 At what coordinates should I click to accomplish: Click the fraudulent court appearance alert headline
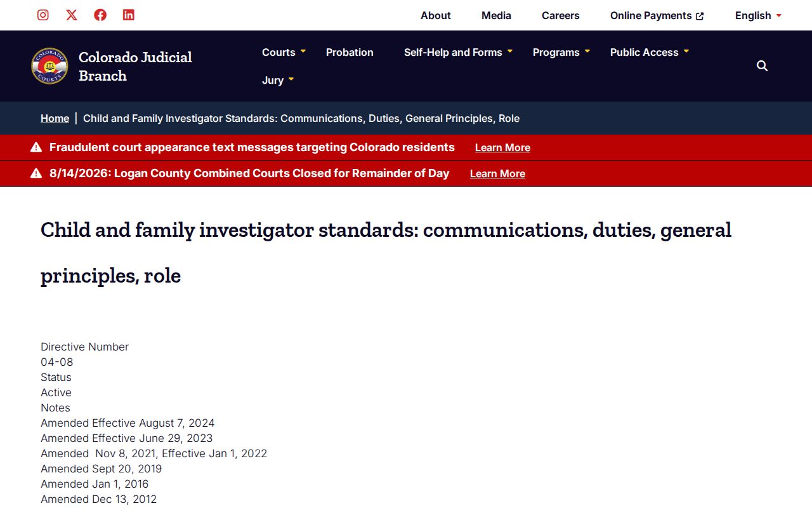pyautogui.click(x=252, y=147)
